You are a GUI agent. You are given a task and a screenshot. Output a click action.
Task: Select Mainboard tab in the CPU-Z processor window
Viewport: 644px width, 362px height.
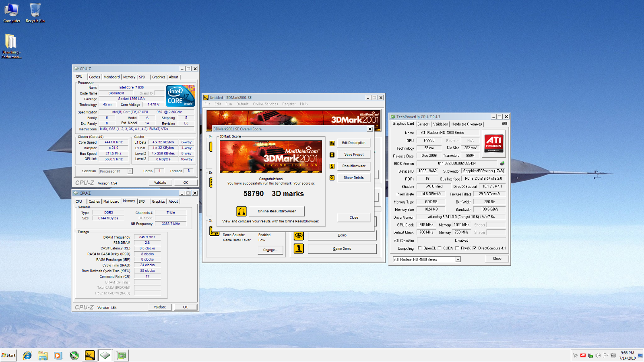(111, 77)
